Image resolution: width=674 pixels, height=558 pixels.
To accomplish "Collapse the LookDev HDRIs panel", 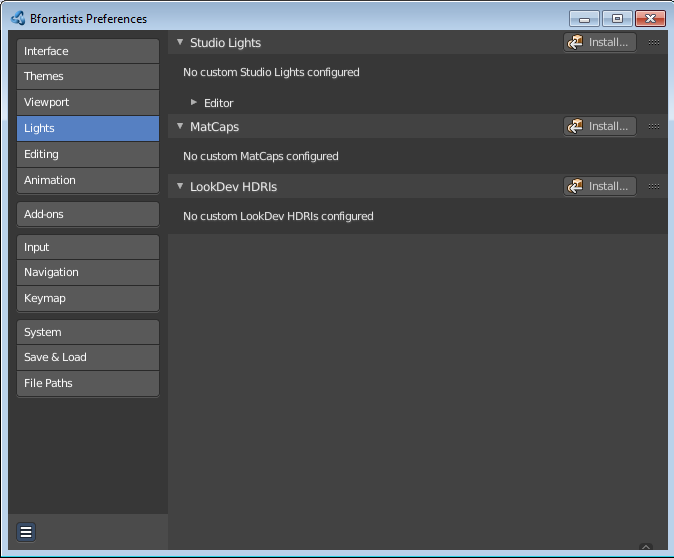I will click(x=180, y=186).
